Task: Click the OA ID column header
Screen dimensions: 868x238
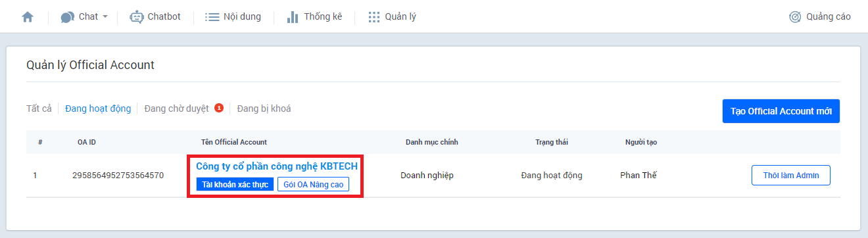Action: pos(87,142)
